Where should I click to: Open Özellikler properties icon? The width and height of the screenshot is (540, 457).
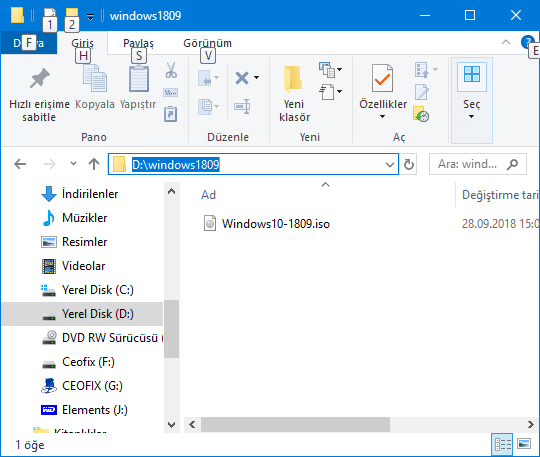pos(382,78)
